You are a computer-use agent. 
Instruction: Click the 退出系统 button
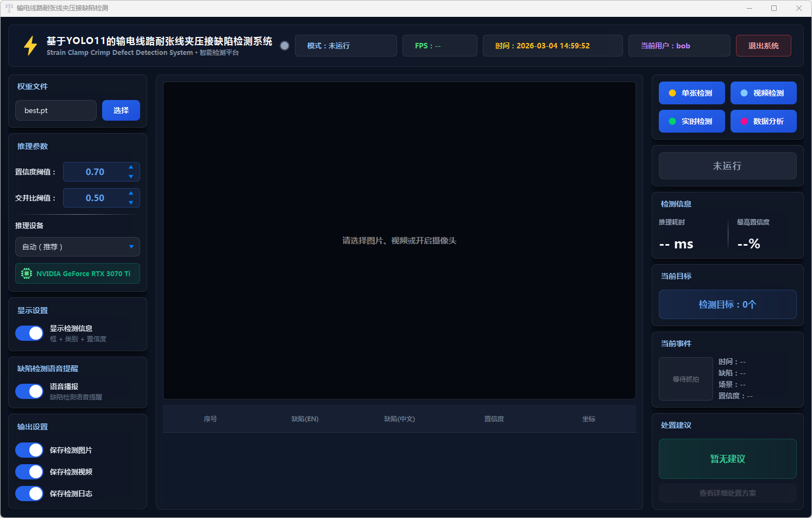763,46
